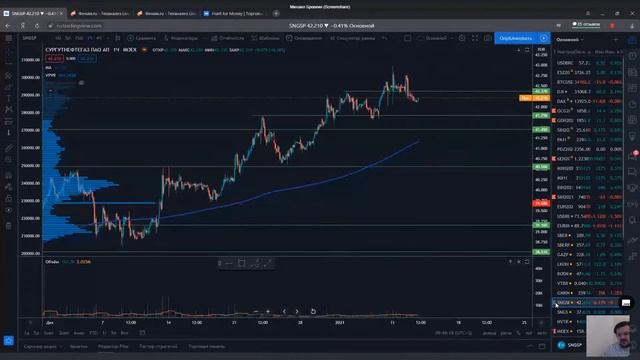Select the crosshair cursor tool
The height and width of the screenshot is (360, 640).
point(9,52)
